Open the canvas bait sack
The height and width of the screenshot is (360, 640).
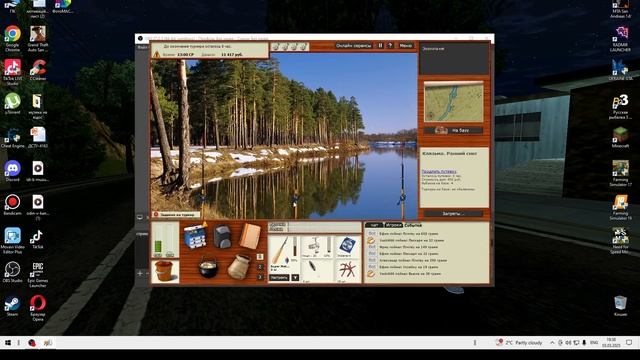(x=239, y=267)
